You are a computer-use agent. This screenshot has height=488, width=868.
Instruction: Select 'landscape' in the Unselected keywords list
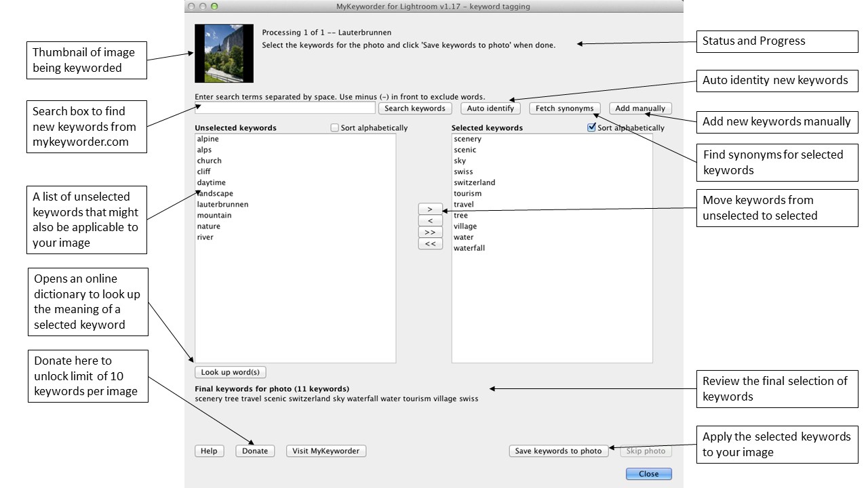216,194
